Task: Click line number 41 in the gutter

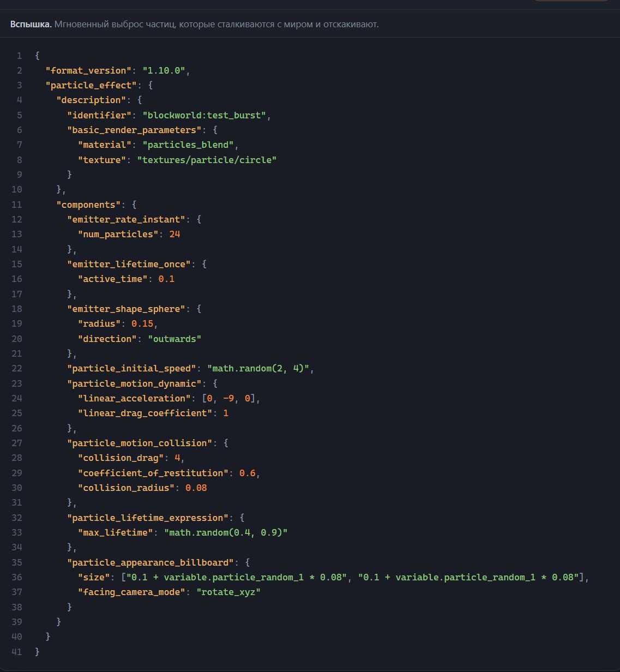Action: [16, 651]
